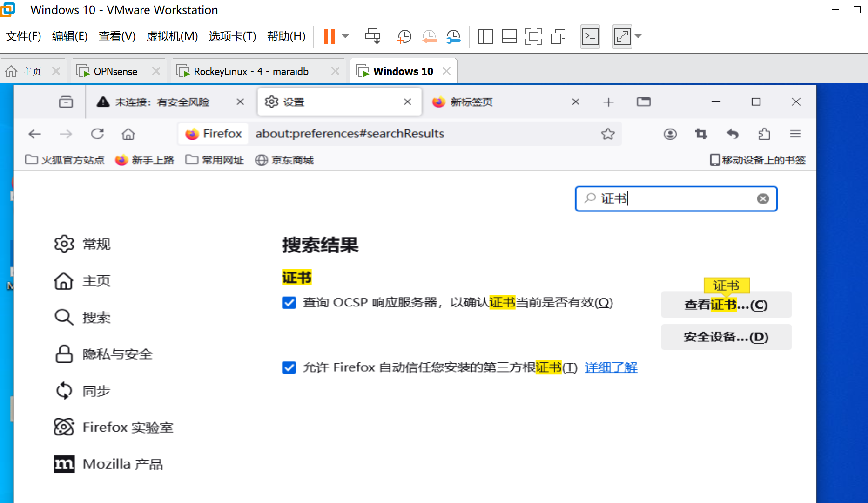This screenshot has width=868, height=503.
Task: Open Firefox hamburger application menu
Action: click(x=795, y=134)
